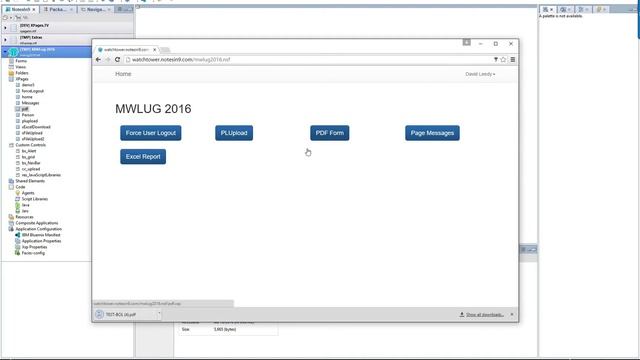Click the Page Messages button
This screenshot has width=640, height=360.
click(x=432, y=133)
